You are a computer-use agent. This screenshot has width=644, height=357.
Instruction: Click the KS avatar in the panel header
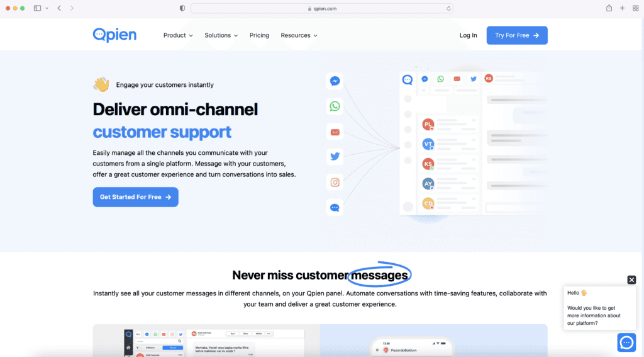pyautogui.click(x=488, y=78)
